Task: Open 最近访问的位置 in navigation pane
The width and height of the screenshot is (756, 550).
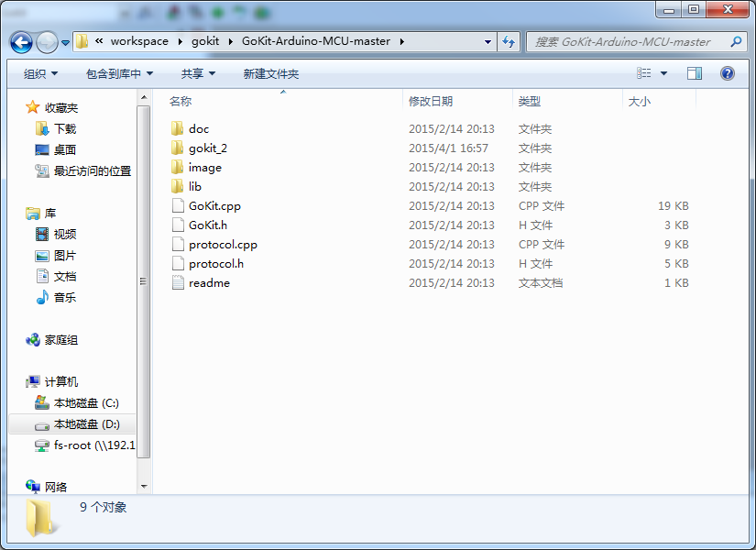Action: 93,171
